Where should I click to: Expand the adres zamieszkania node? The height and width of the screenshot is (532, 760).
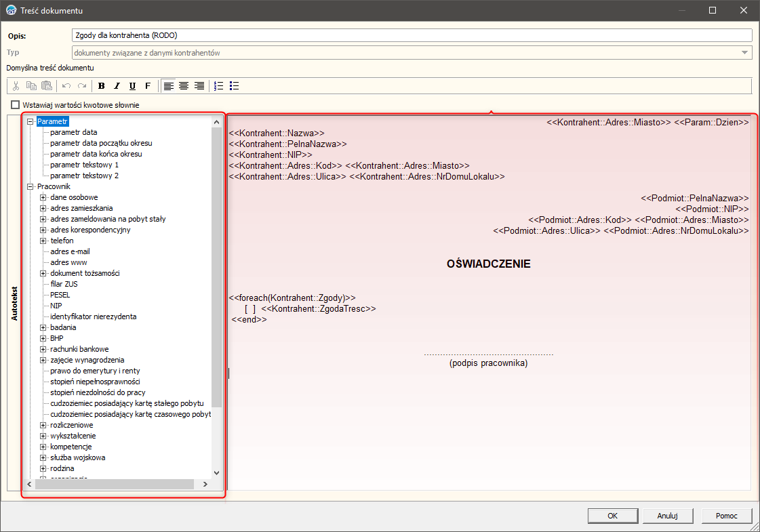coord(43,208)
